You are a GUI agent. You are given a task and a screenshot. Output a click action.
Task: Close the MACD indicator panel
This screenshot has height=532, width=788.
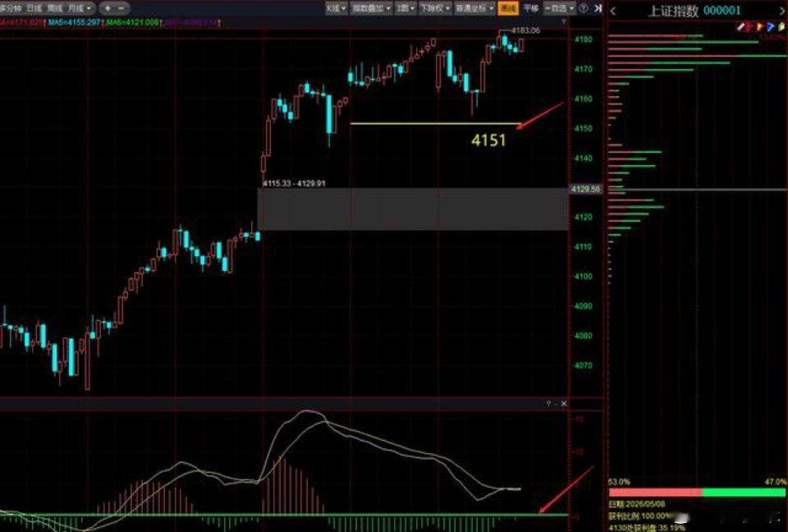pyautogui.click(x=564, y=404)
